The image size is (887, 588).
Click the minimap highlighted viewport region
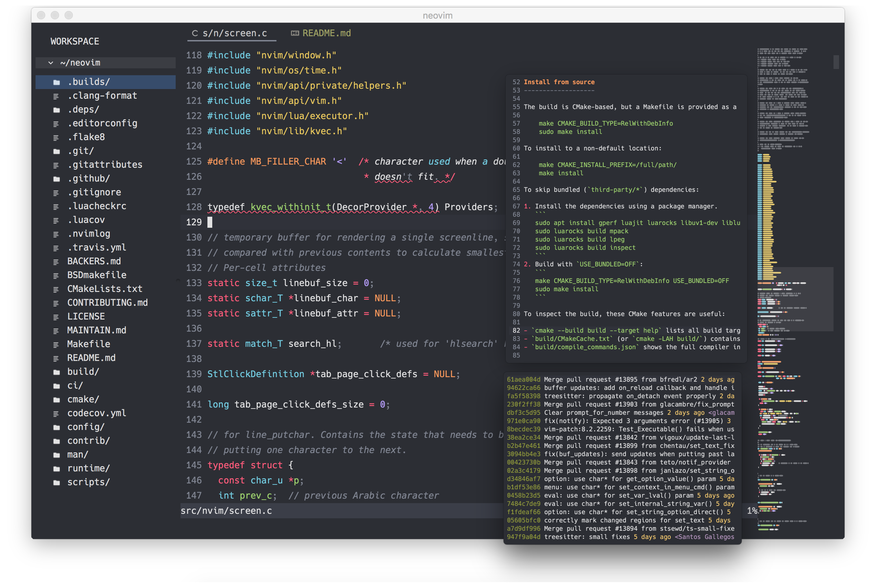[x=795, y=299]
